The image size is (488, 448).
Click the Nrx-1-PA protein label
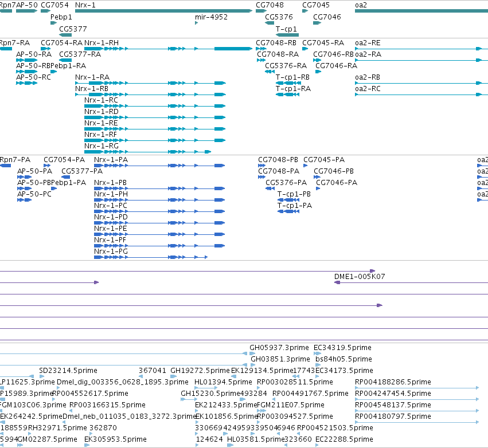pos(111,159)
